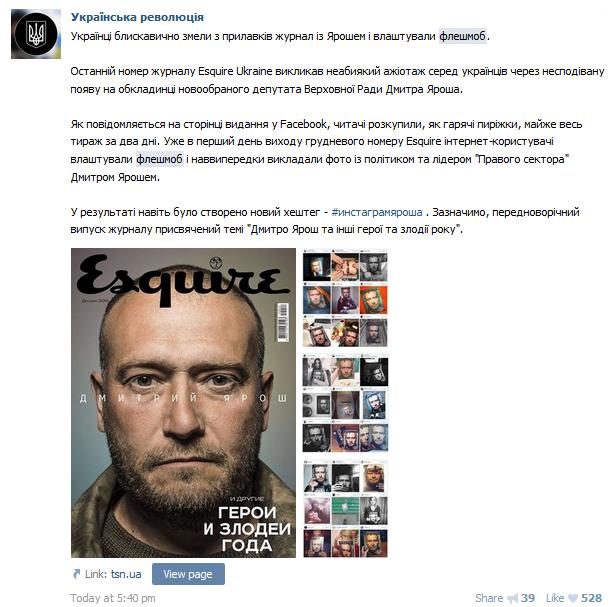Click the link arrow icon beside tsn.ua

click(x=76, y=574)
